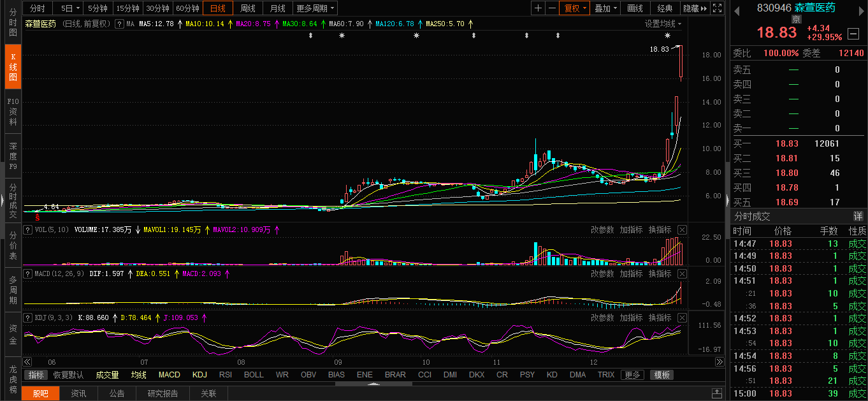Toggle the RSI indicator on
Screen dimensions: 868x401
[226, 375]
